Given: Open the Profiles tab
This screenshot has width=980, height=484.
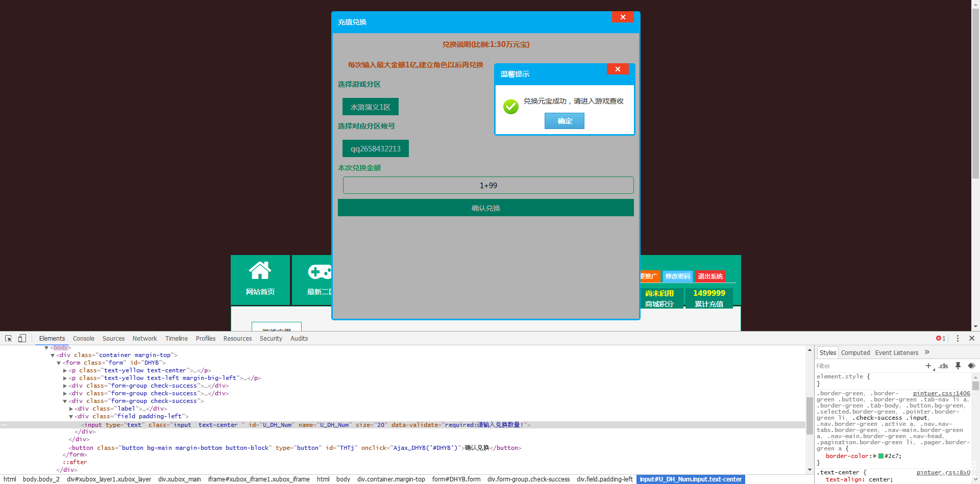Looking at the screenshot, I should tap(206, 338).
